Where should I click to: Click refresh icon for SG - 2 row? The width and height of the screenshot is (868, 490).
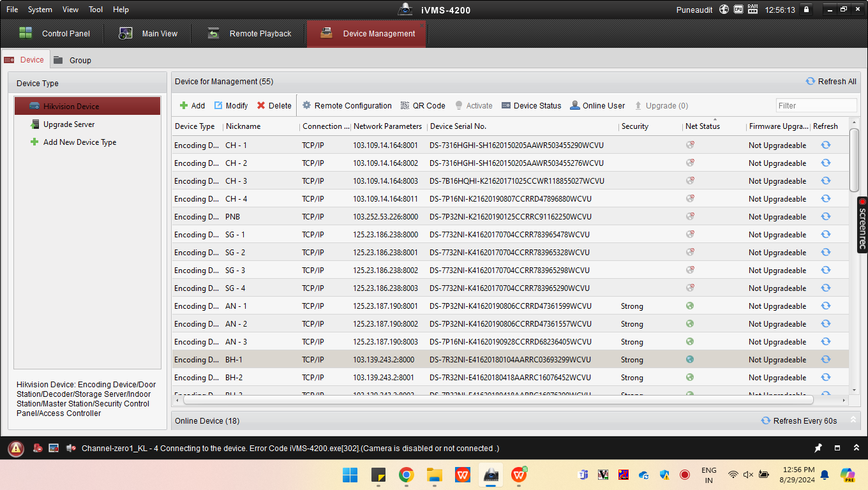825,252
